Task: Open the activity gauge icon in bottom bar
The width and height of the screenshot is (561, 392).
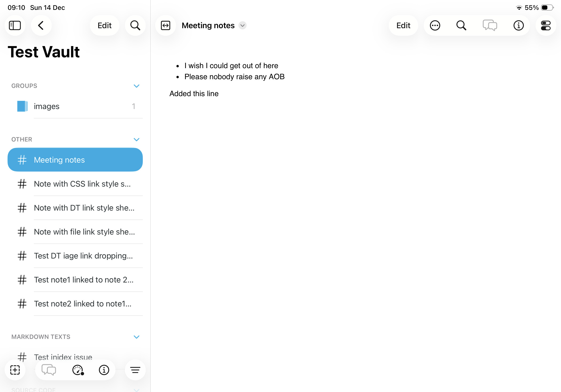Action: [x=78, y=370]
